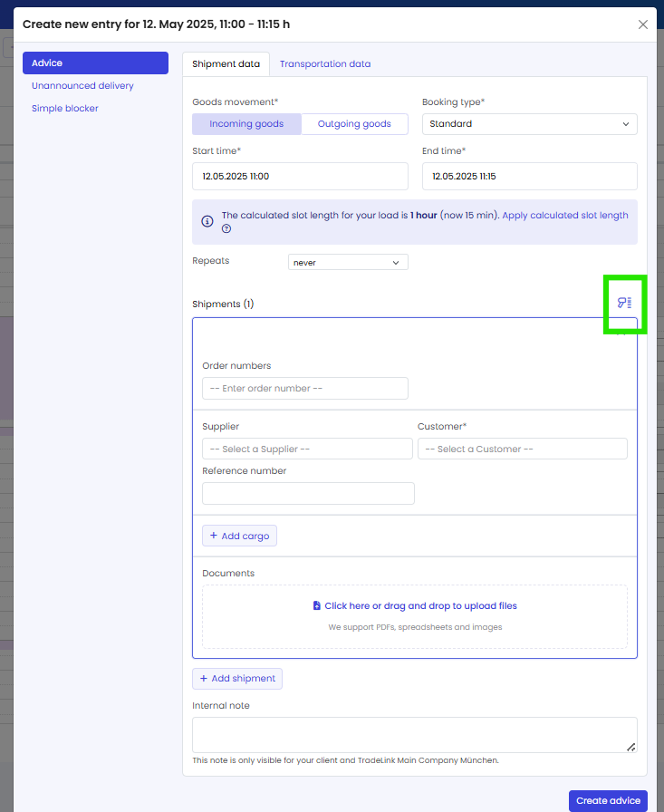Close the Create new entry dialog
Viewport: 664px width, 812px height.
[643, 24]
